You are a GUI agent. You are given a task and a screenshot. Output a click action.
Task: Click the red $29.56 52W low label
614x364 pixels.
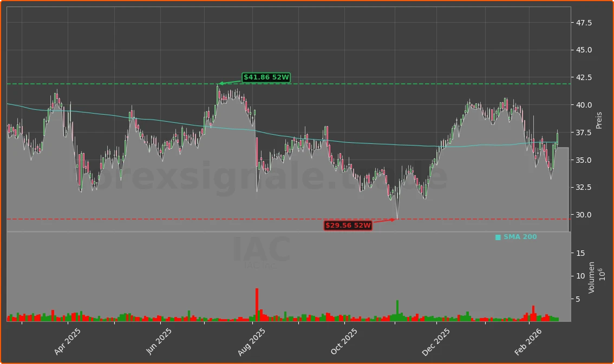tap(348, 226)
